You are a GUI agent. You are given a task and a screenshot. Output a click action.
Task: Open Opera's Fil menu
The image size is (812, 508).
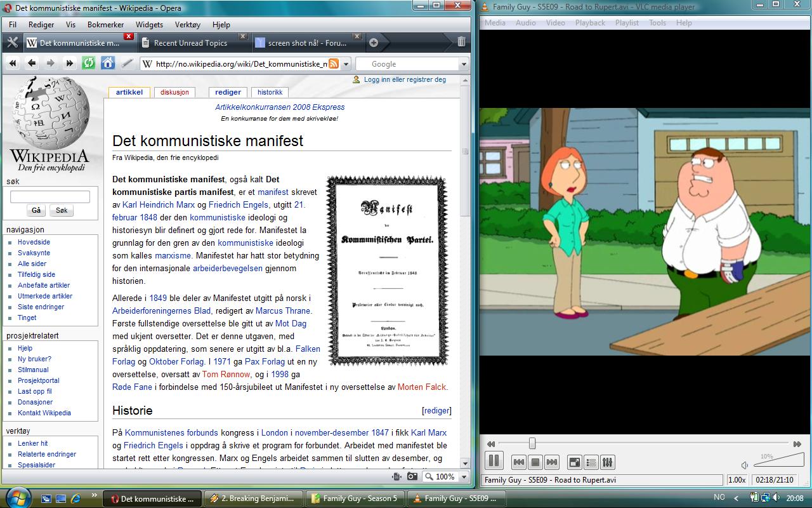13,25
